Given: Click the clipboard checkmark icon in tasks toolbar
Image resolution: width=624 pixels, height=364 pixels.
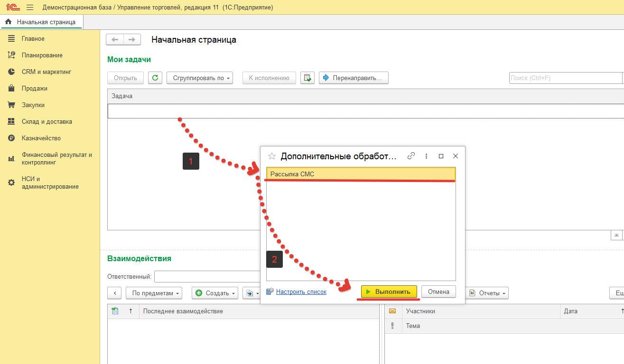Looking at the screenshot, I should (x=307, y=78).
